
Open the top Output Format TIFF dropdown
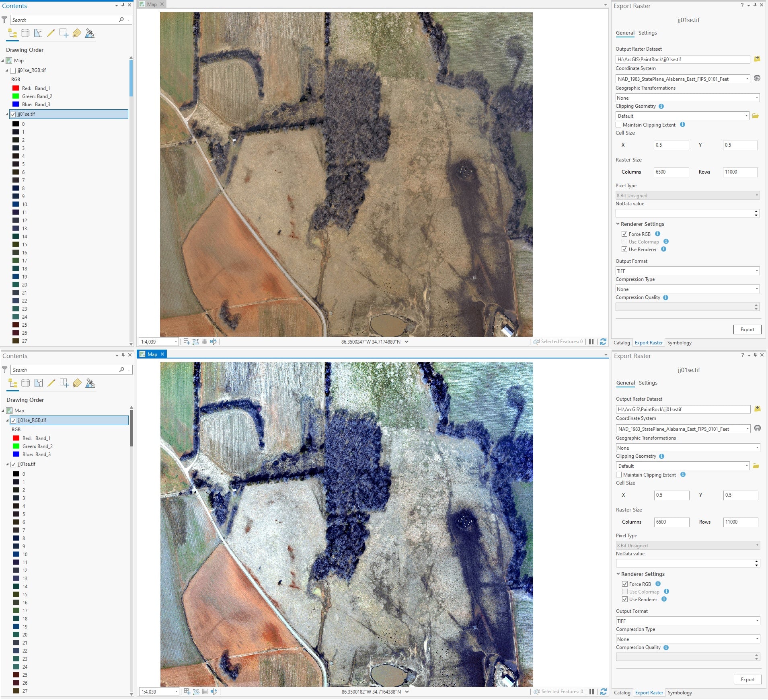[687, 271]
